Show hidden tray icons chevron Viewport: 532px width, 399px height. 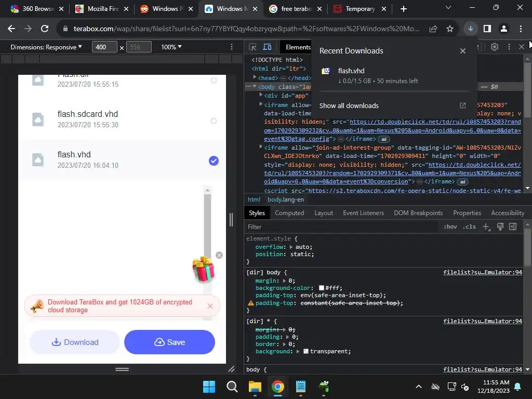pyautogui.click(x=419, y=387)
